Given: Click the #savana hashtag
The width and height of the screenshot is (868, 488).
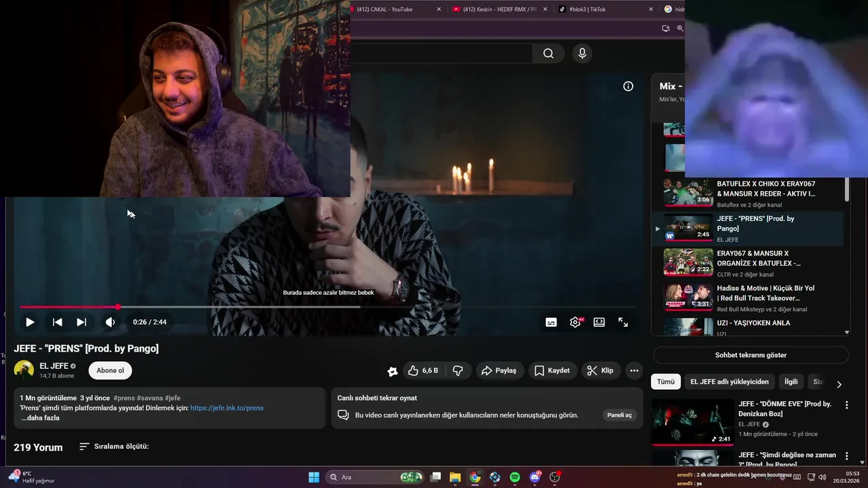Looking at the screenshot, I should 149,398.
